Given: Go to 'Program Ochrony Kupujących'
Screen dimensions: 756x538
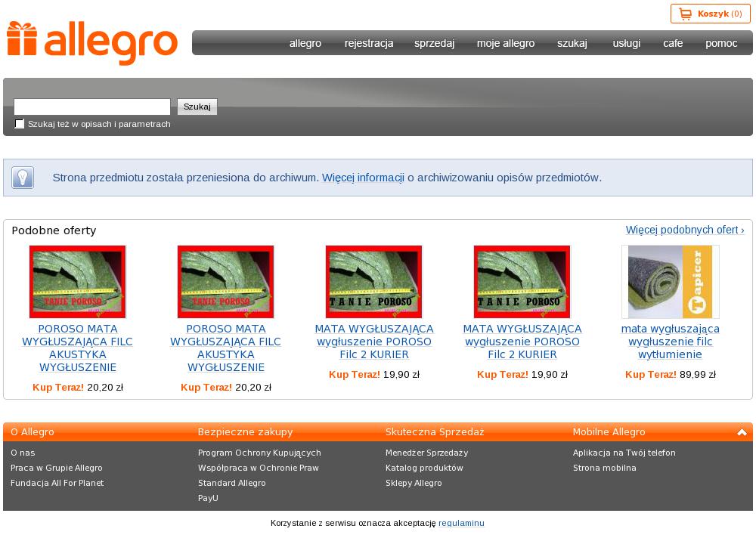Looking at the screenshot, I should pyautogui.click(x=259, y=453).
